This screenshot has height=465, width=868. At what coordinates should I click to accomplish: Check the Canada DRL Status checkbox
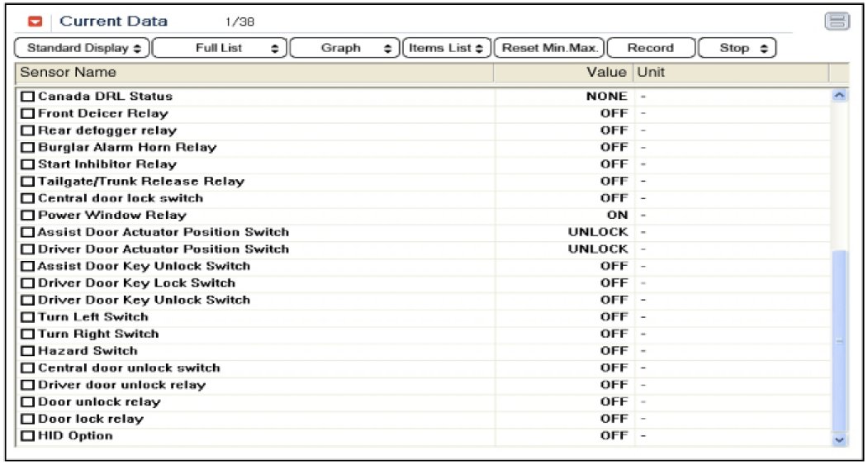click(x=27, y=97)
